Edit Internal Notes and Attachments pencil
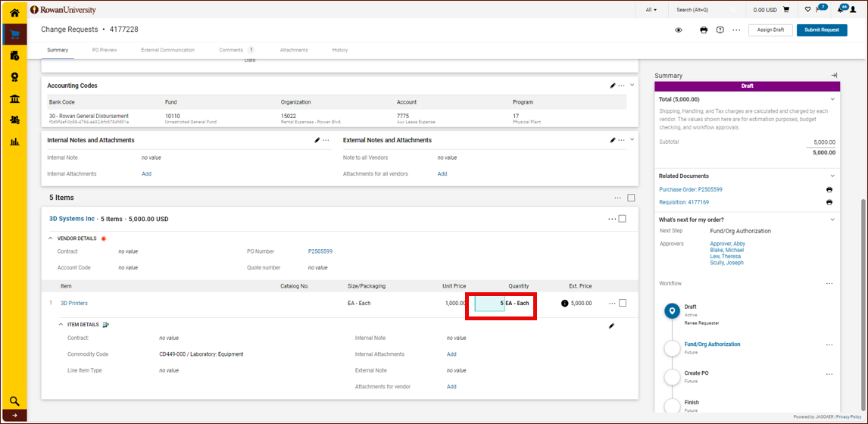 click(317, 140)
